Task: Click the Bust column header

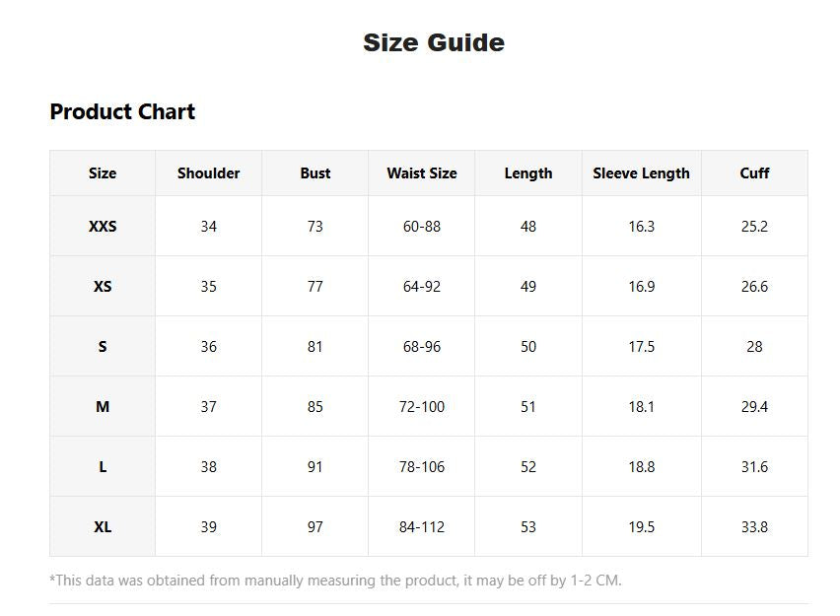Action: 315,173
